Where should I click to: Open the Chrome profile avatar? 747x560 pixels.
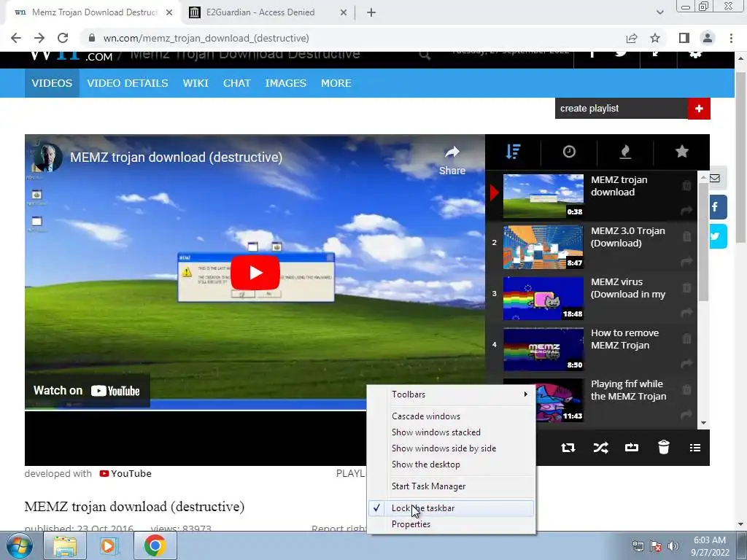tap(708, 38)
